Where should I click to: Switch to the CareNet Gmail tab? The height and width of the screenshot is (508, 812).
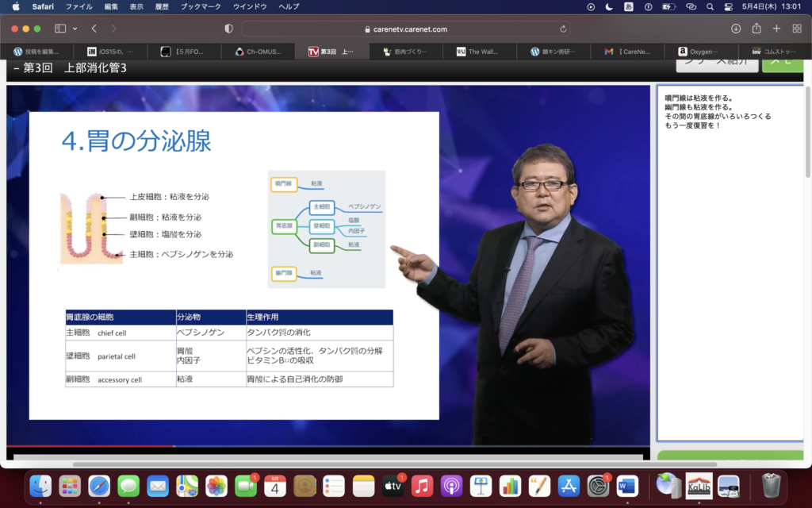click(630, 52)
